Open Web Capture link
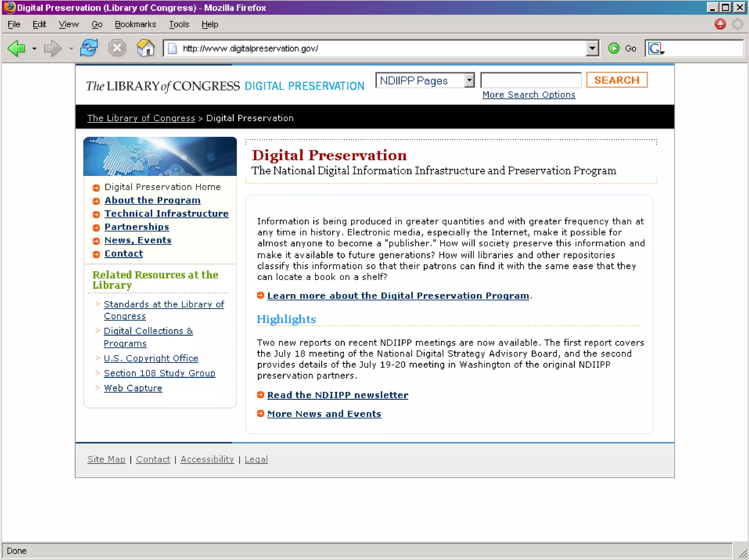The height and width of the screenshot is (560, 749). (133, 388)
